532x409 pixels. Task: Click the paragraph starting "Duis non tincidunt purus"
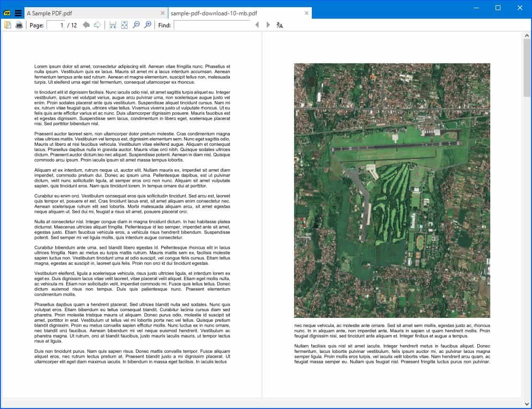click(132, 356)
